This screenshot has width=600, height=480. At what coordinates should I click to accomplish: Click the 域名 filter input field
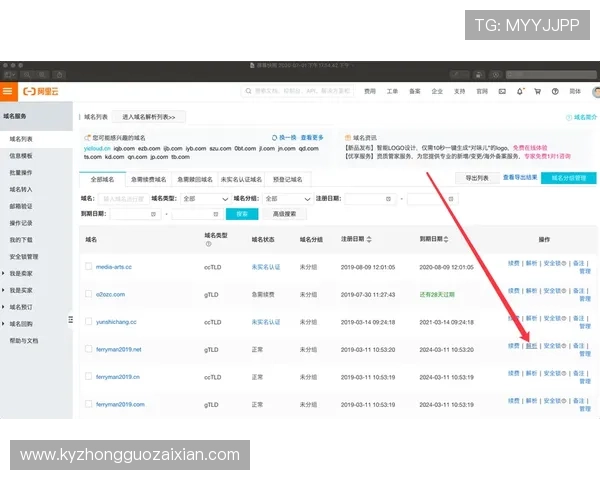click(x=124, y=199)
